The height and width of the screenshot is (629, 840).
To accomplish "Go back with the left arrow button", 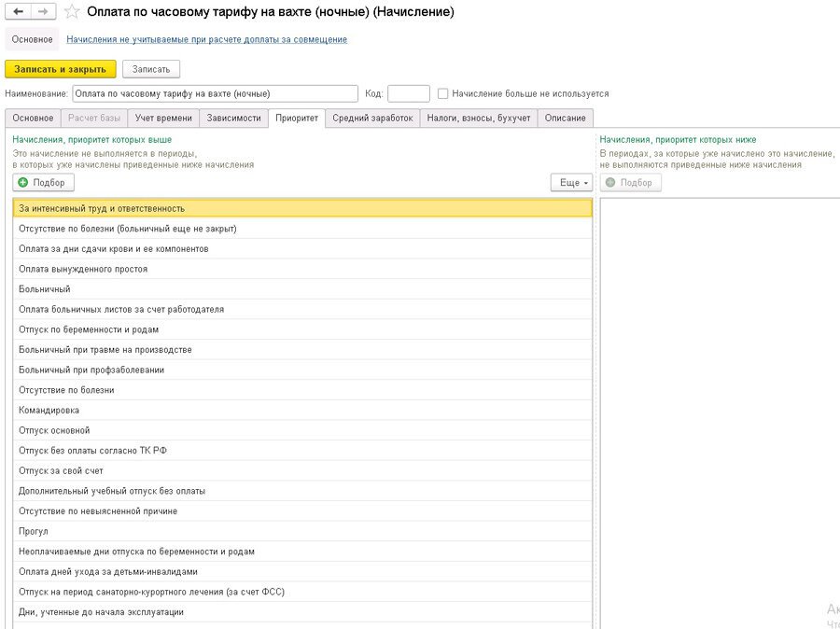I will coord(18,11).
